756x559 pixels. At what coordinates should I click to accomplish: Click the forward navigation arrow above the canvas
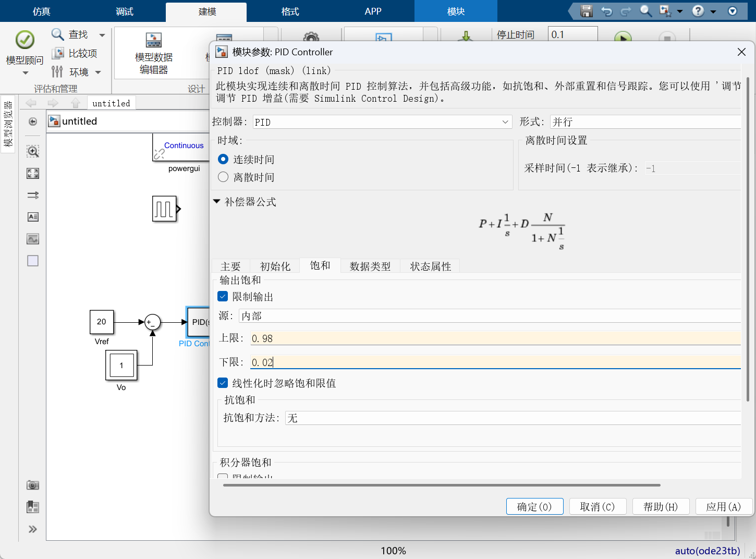(53, 103)
